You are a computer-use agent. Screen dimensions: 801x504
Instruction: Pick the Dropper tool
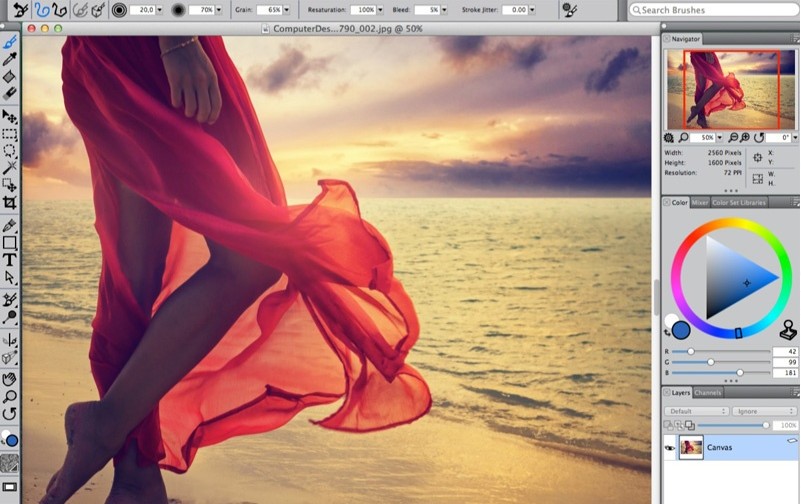click(10, 60)
